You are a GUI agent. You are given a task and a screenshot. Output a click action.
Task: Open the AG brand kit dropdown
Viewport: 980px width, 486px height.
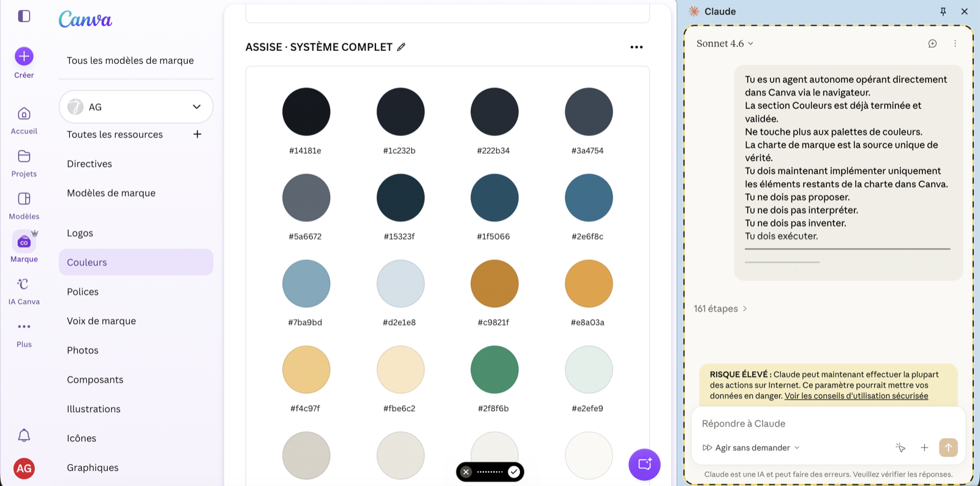(136, 107)
